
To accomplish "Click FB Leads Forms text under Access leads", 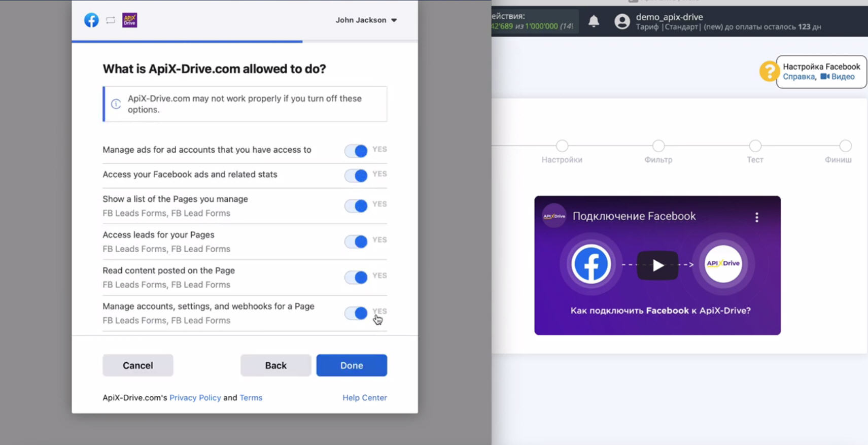I will (166, 249).
